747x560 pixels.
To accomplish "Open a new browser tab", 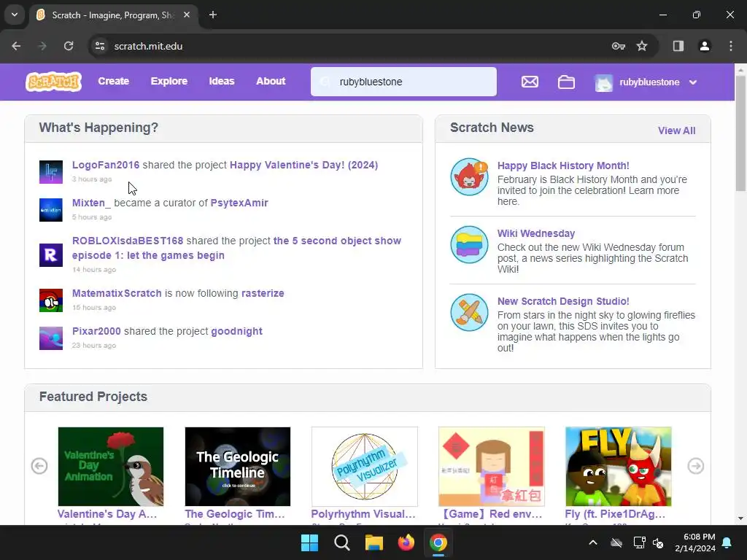I will coord(213,15).
